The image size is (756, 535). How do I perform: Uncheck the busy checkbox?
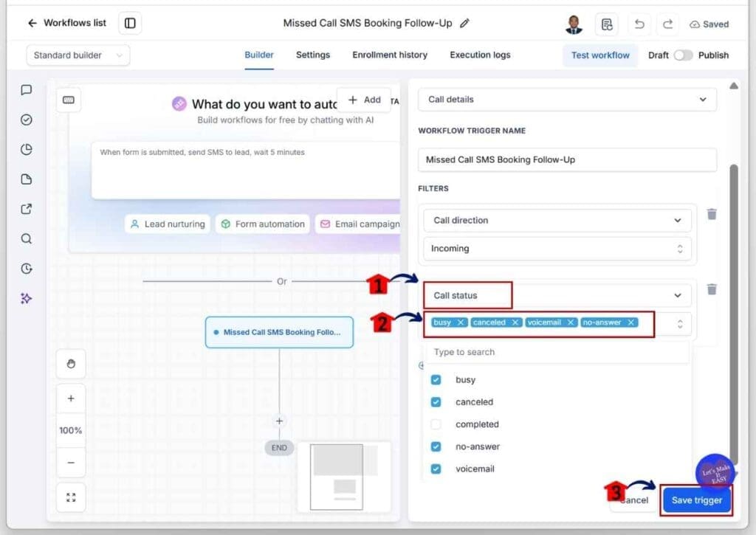(x=436, y=380)
